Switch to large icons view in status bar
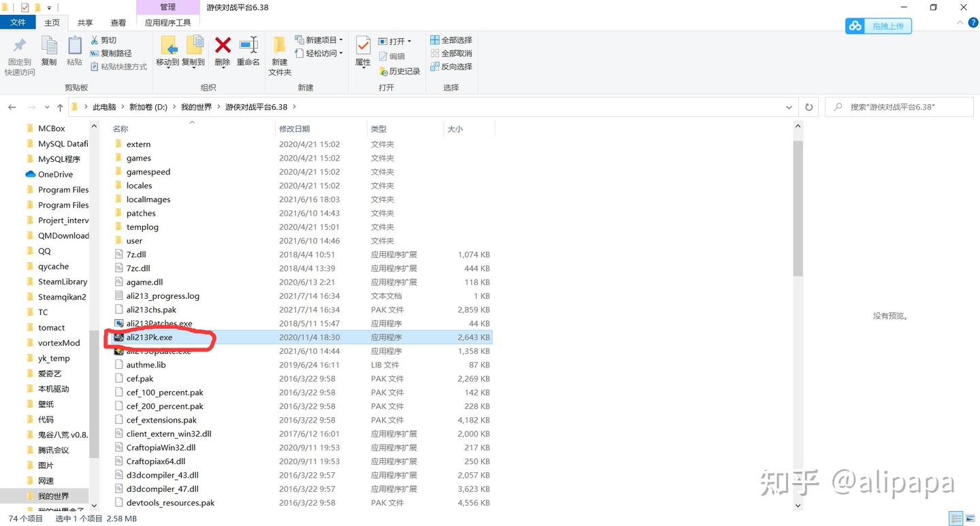980x526 pixels. [x=970, y=519]
